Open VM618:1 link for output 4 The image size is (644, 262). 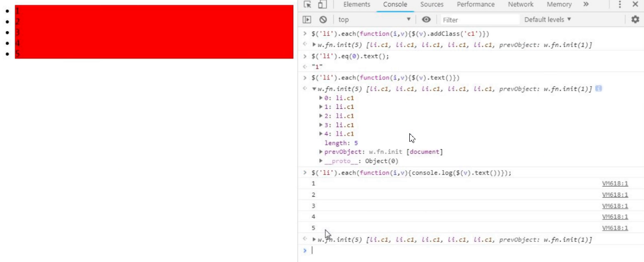[x=615, y=217]
